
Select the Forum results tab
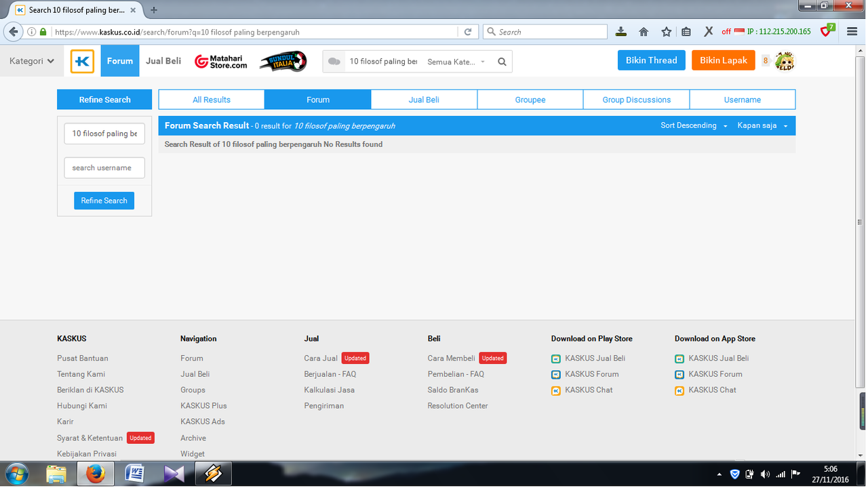[318, 100]
